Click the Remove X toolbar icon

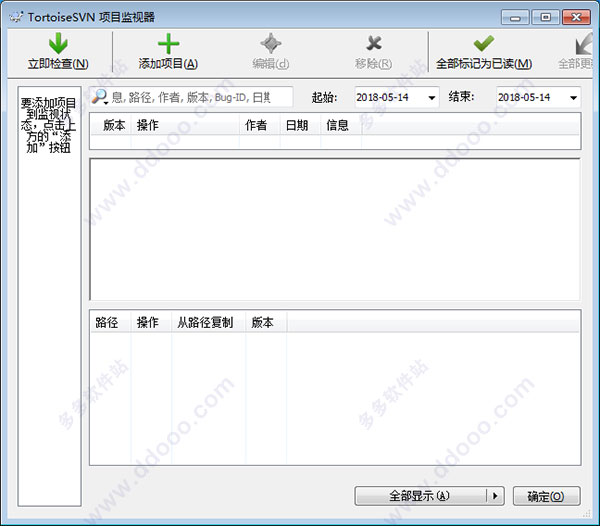pos(373,43)
